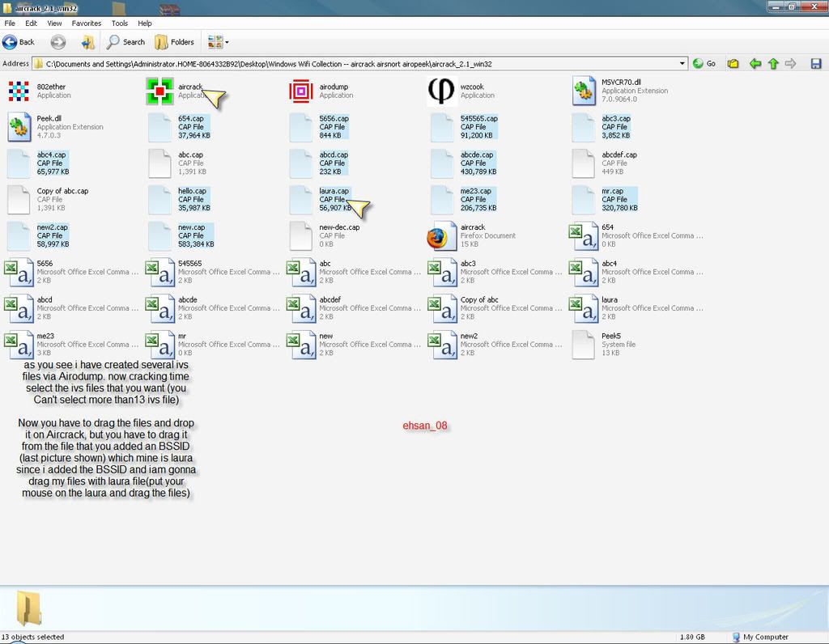The image size is (829, 644).
Task: Select the new.cap file name
Action: [191, 227]
